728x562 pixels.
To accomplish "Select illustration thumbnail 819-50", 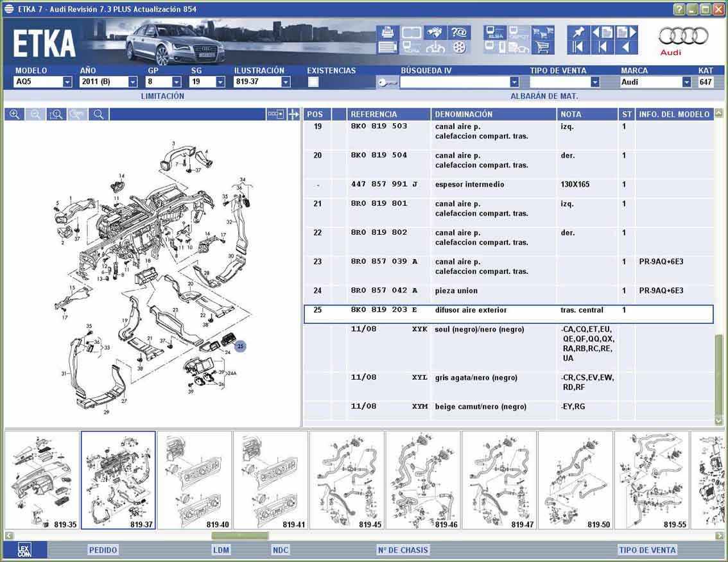I will point(575,481).
